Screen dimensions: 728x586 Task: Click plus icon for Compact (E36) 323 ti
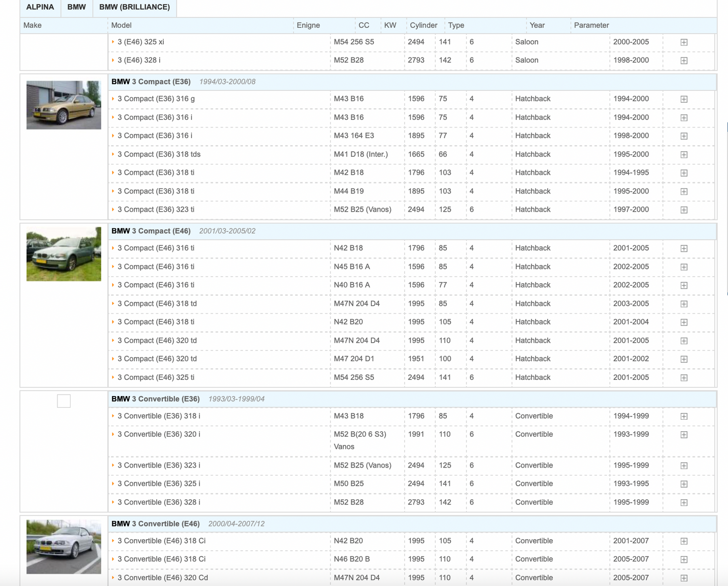point(684,210)
